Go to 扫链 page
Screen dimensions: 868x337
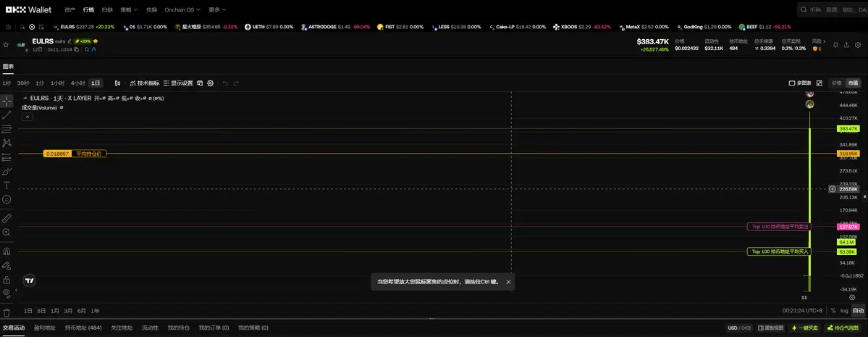pyautogui.click(x=107, y=9)
